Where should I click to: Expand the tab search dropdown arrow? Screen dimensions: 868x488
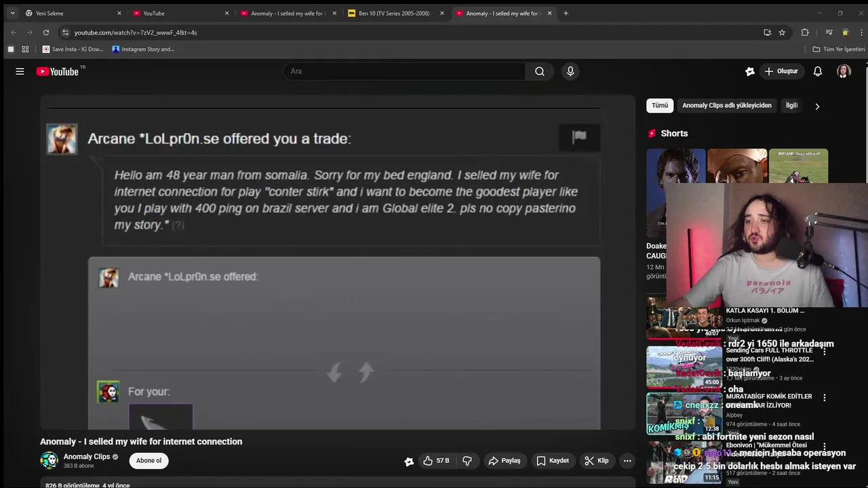12,13
